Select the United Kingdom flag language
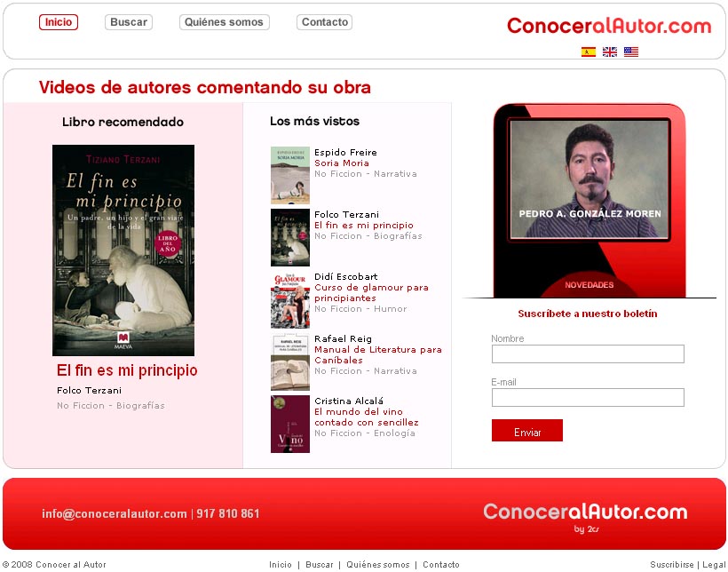The image size is (728, 572). coord(610,52)
